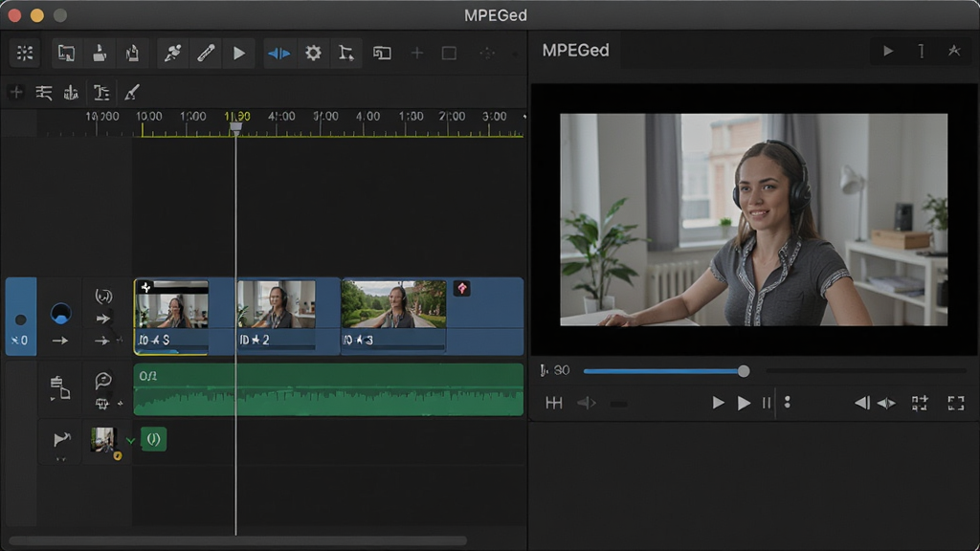Click the audio levels icon in secondary toolbar

[x=71, y=93]
